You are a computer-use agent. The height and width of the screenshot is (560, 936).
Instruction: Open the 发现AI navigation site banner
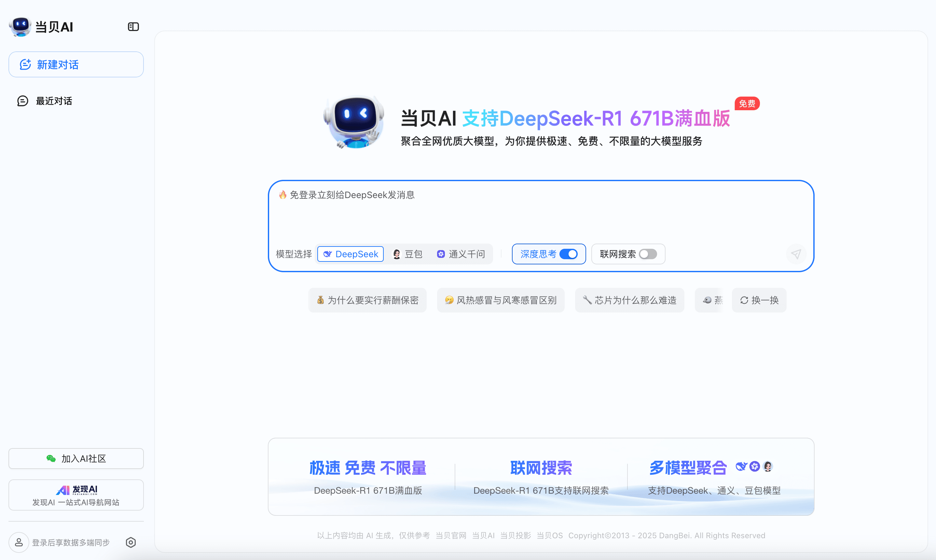76,495
